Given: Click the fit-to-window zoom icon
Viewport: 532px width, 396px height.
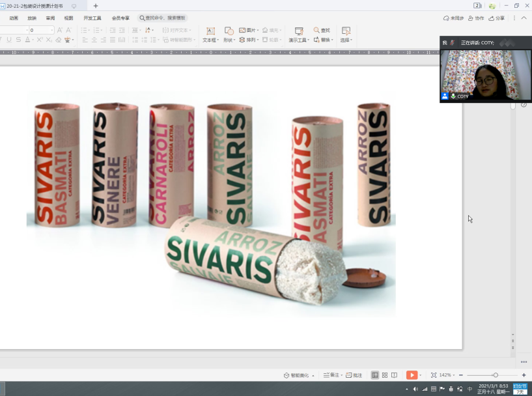Looking at the screenshot, I should [434, 375].
